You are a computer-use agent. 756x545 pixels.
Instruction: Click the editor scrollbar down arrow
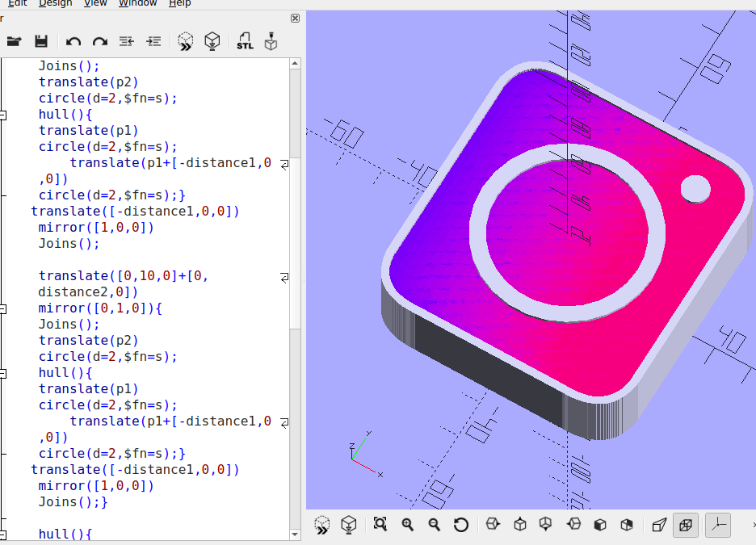(x=295, y=535)
